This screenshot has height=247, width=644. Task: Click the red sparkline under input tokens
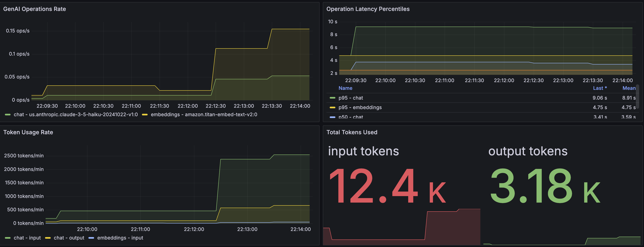pos(401,227)
